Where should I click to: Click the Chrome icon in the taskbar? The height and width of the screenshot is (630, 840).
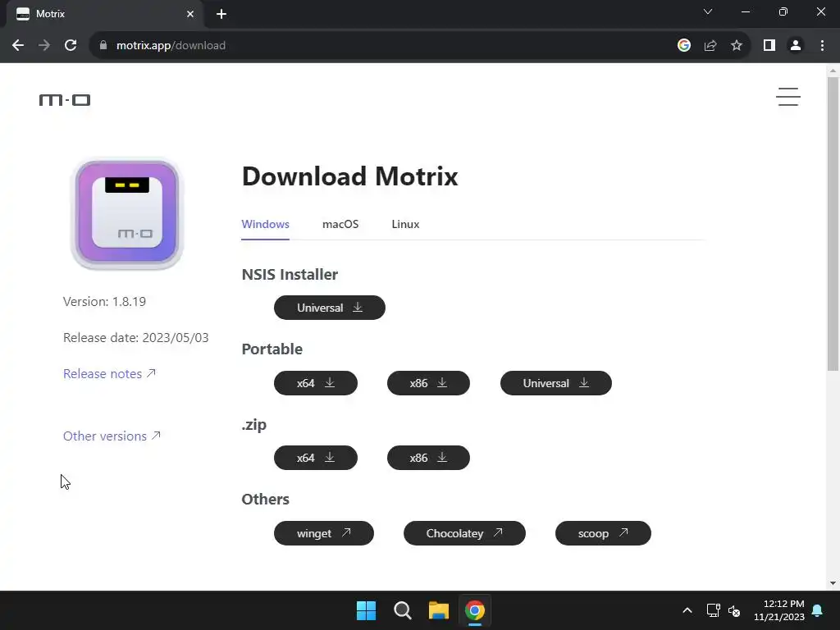[475, 610]
